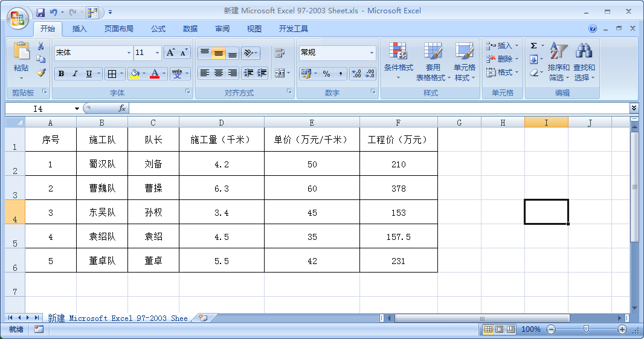Switch to 审阅 ribbon tab
This screenshot has width=644, height=339.
pos(222,29)
